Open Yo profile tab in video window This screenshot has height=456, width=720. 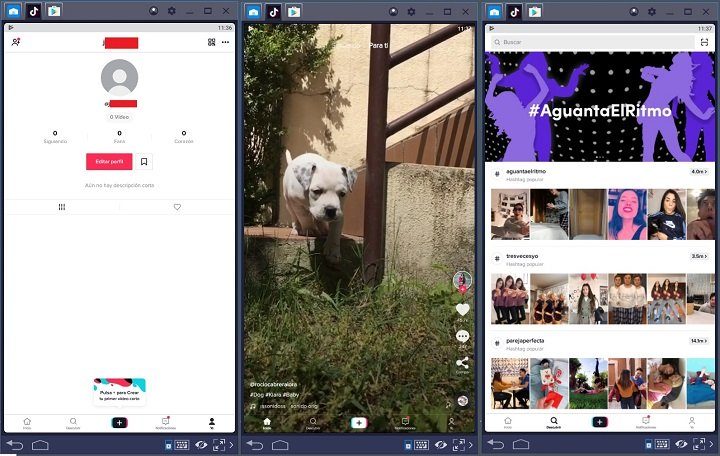451,423
